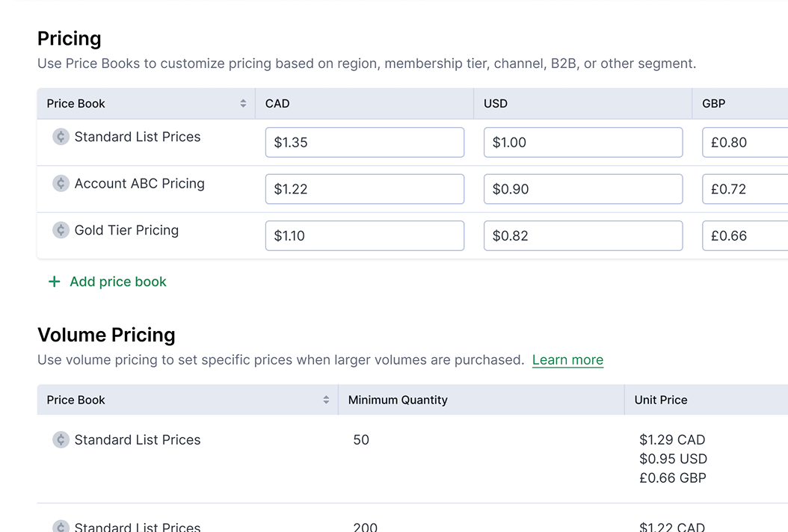
Task: Sort the Volume Pricing table by Price Book
Action: pos(326,400)
